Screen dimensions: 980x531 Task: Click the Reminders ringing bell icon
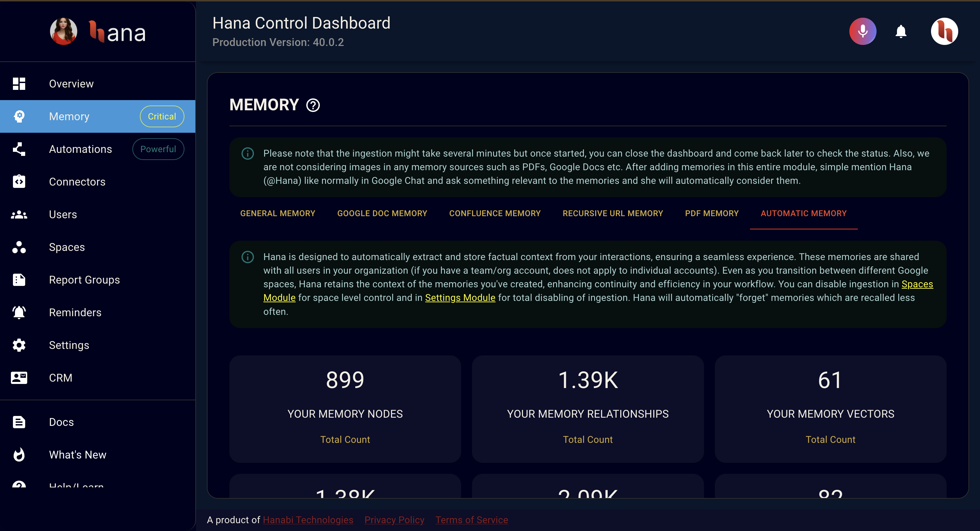[x=19, y=312]
